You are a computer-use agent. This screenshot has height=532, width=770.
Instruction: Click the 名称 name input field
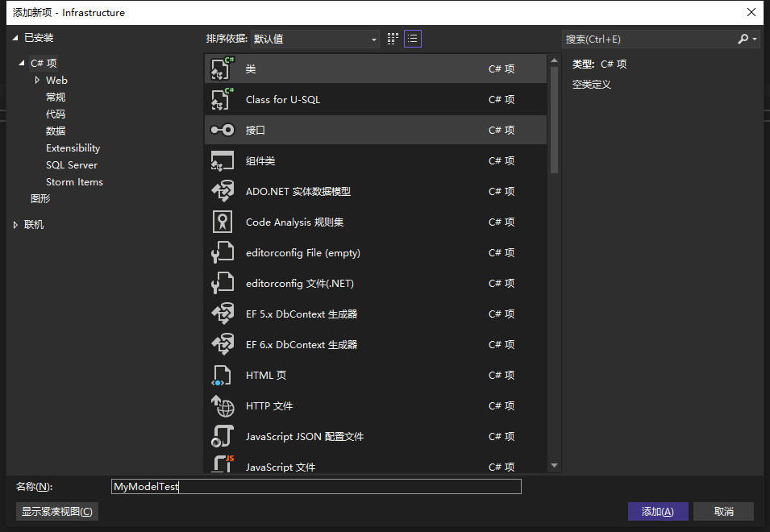pos(316,487)
